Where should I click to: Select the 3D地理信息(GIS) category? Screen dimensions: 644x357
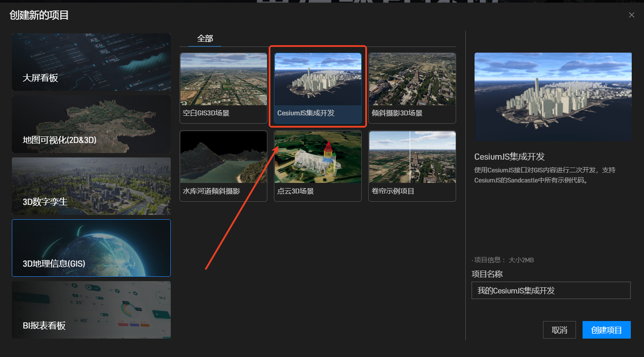pyautogui.click(x=91, y=248)
